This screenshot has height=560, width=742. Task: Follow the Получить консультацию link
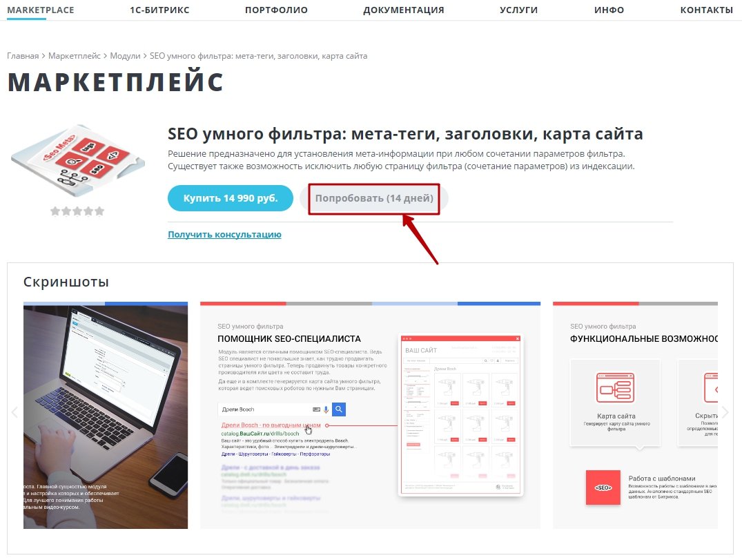click(x=225, y=234)
